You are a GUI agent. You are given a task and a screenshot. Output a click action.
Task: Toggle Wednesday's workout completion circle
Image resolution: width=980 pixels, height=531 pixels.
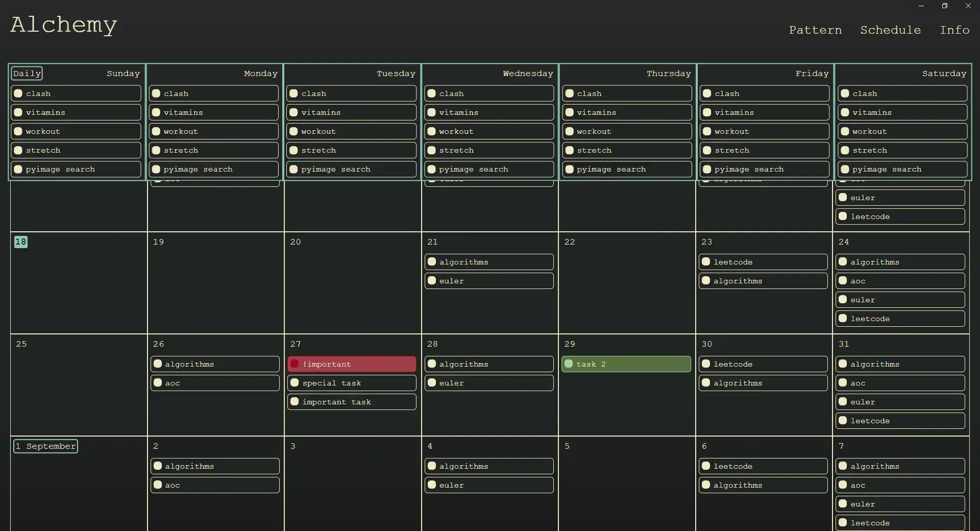tap(432, 131)
